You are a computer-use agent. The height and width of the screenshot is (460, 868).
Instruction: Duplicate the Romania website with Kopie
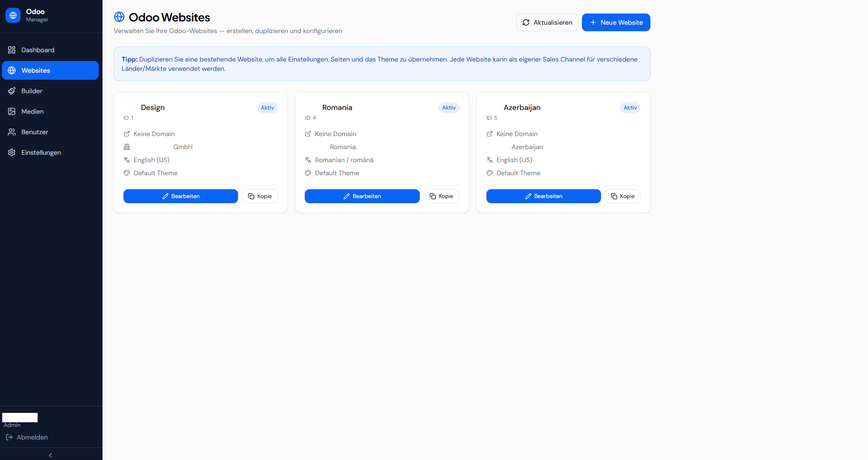[441, 196]
